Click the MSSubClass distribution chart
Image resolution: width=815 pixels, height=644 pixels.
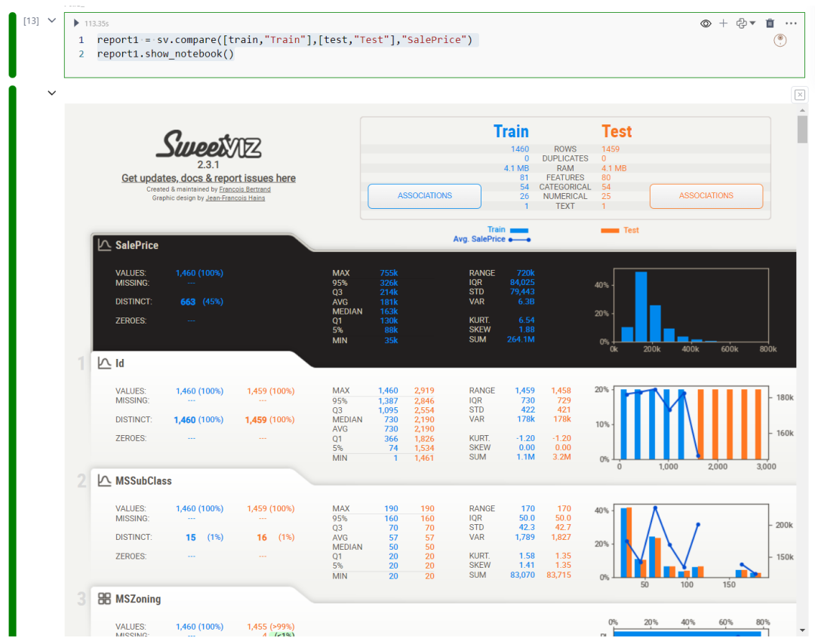coord(690,541)
